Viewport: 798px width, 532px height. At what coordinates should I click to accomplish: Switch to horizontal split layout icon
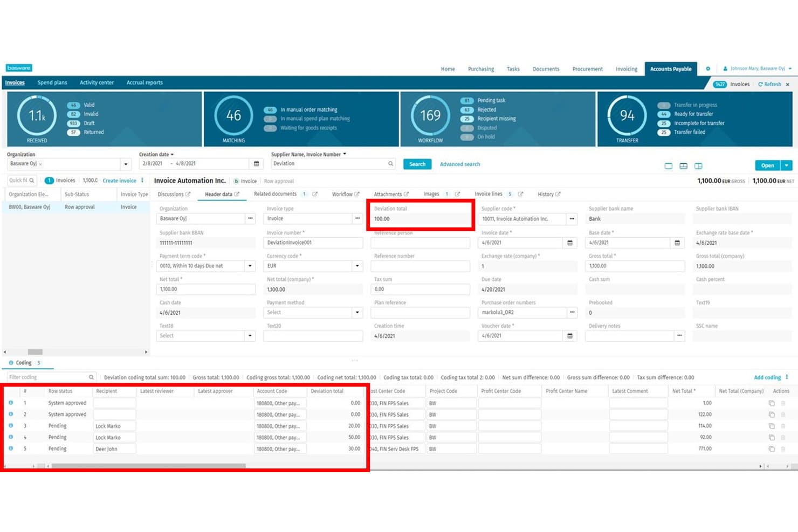point(683,166)
